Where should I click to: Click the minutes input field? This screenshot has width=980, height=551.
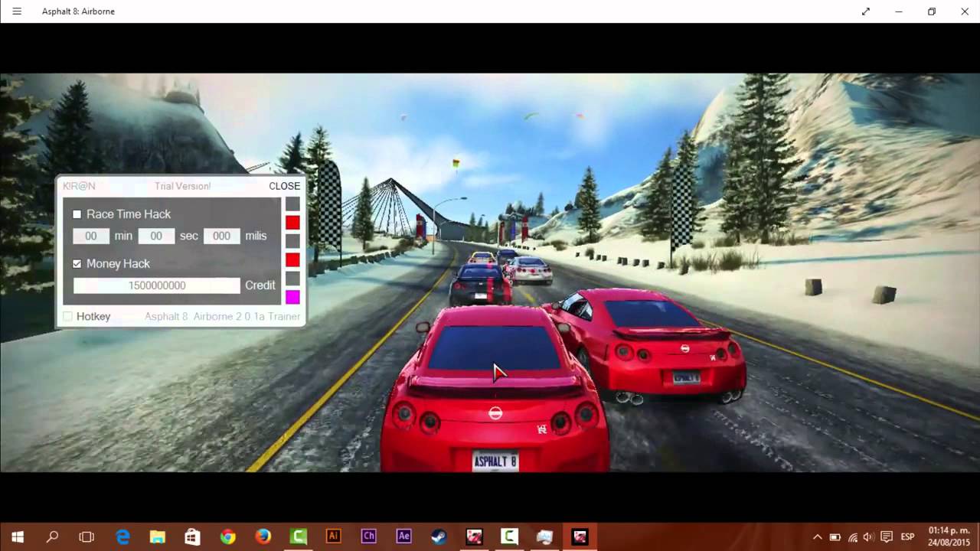point(91,236)
